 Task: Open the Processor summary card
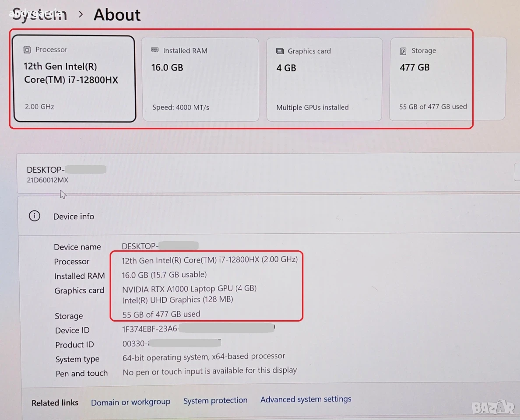pyautogui.click(x=74, y=79)
